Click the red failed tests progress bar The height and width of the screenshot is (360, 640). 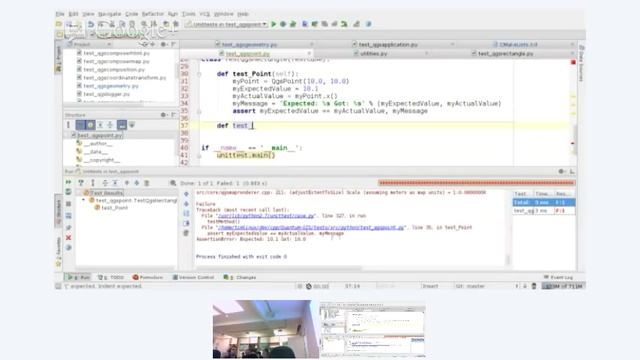[x=476, y=183]
